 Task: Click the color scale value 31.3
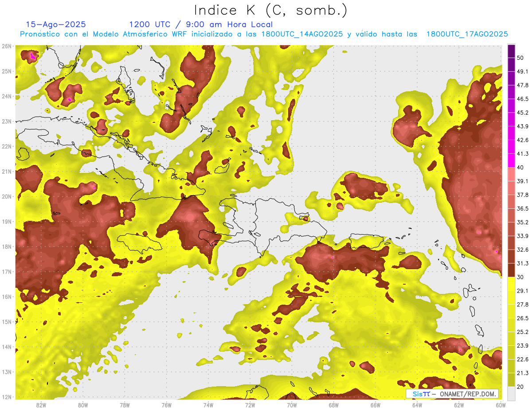tap(522, 263)
